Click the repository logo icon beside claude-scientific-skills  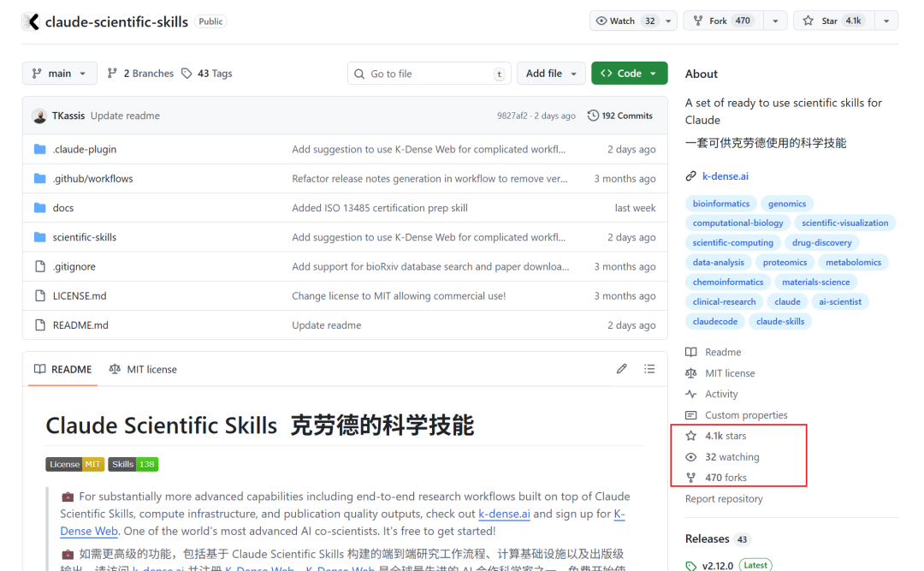point(31,21)
